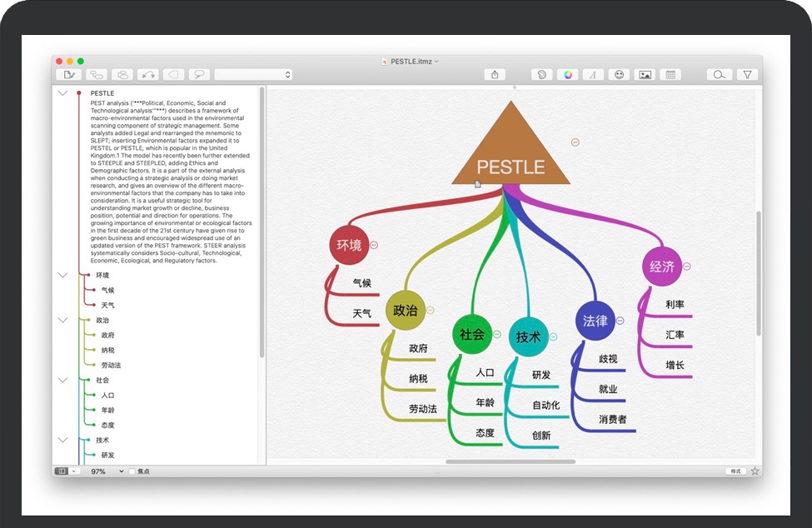The image size is (812, 528).
Task: Open the font style panel icon
Action: tap(593, 75)
